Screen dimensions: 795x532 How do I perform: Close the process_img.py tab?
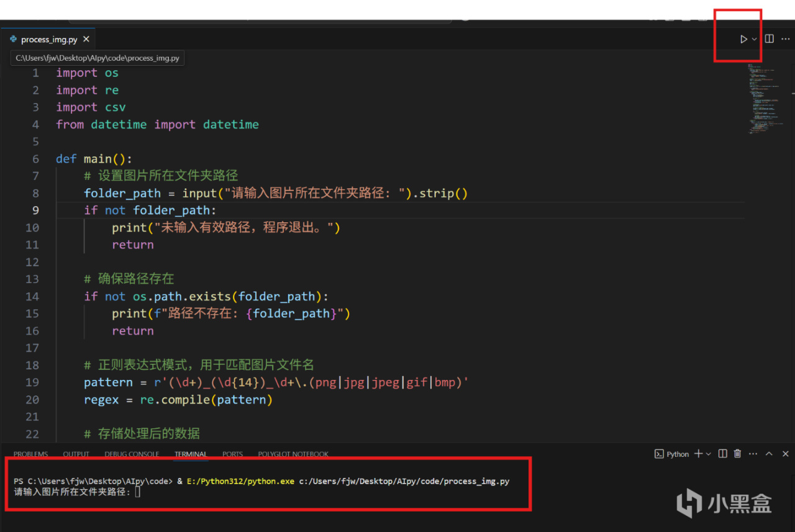tap(86, 39)
